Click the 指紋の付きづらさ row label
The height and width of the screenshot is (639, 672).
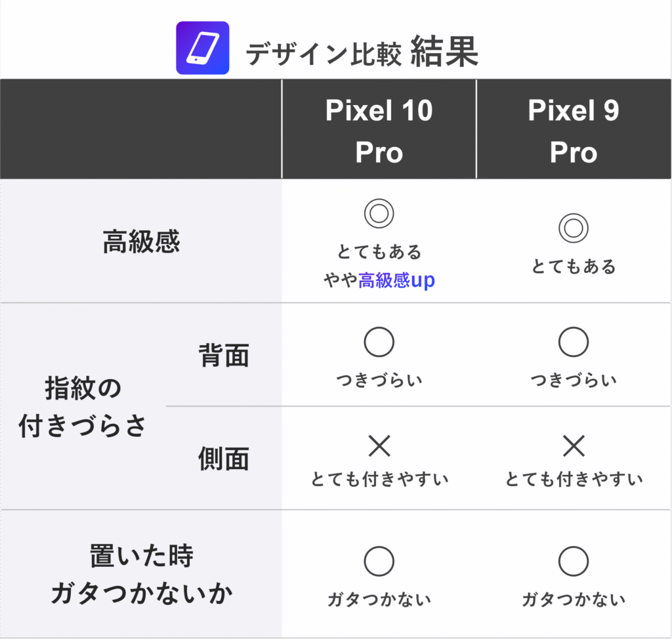point(83,407)
